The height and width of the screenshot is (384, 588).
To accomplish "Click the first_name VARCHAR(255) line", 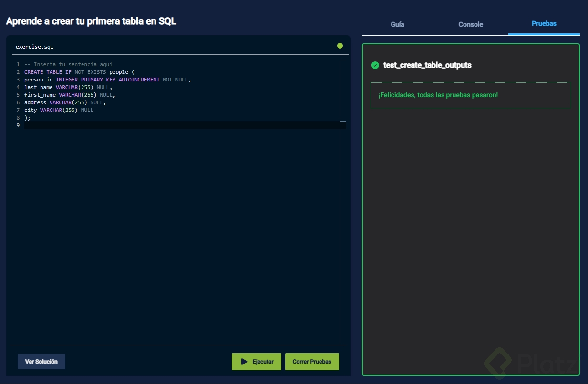I will (x=70, y=95).
